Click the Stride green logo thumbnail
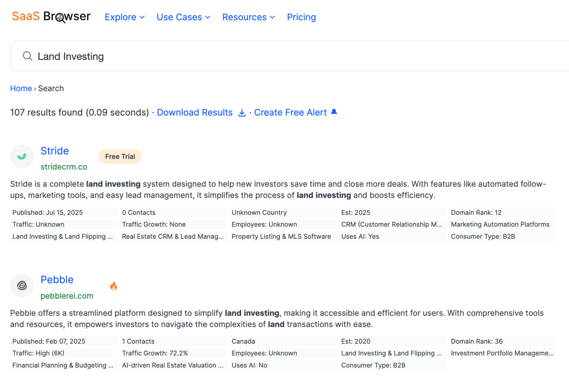This screenshot has width=569, height=392. (x=22, y=156)
